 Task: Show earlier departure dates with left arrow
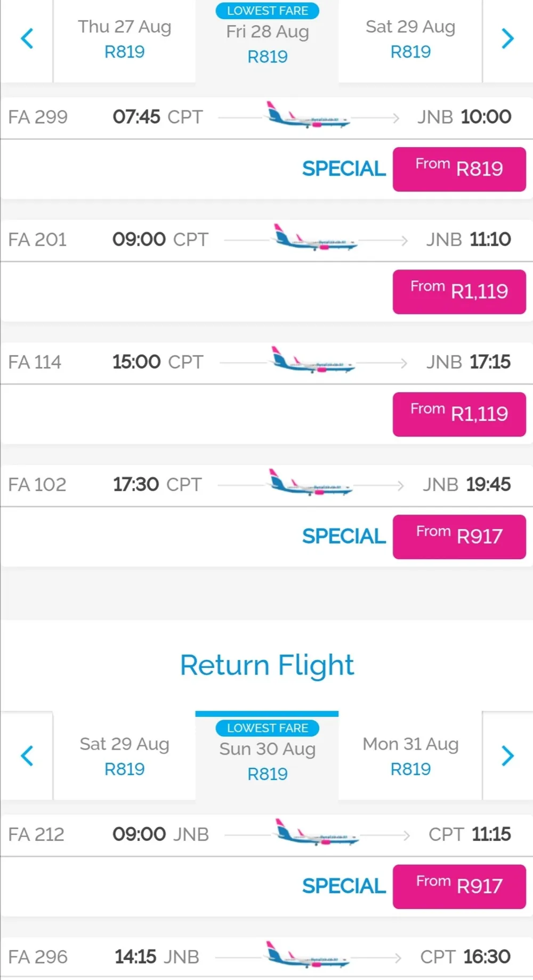click(27, 38)
